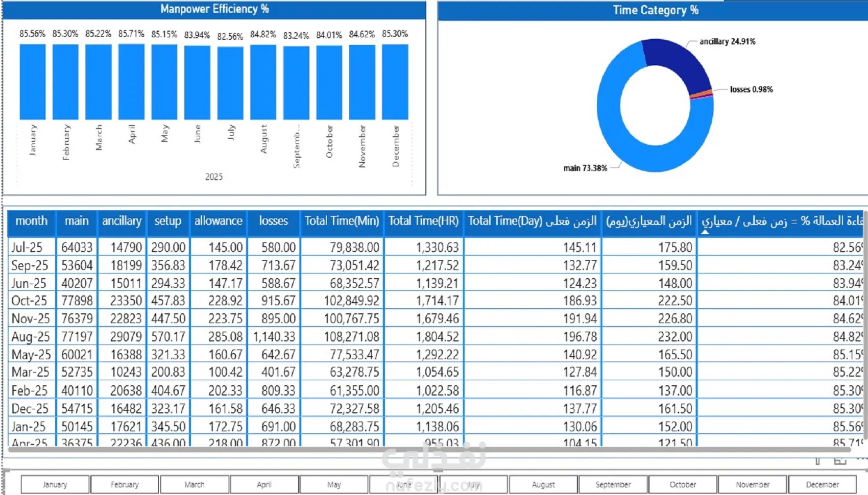Click the April bar in efficiency chart
This screenshot has width=868, height=495.
pos(131,82)
